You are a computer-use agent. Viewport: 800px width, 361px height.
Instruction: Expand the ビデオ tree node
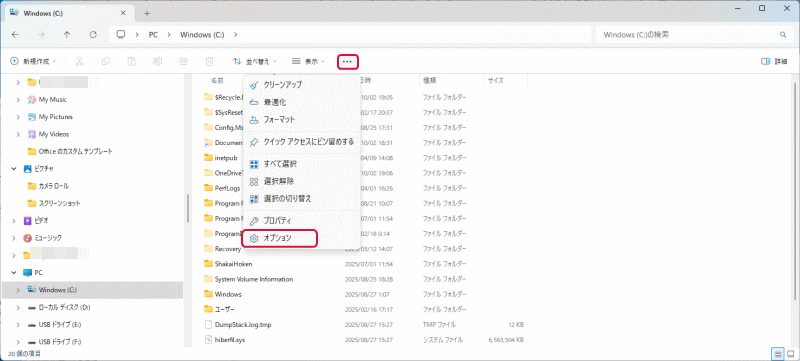(x=14, y=221)
